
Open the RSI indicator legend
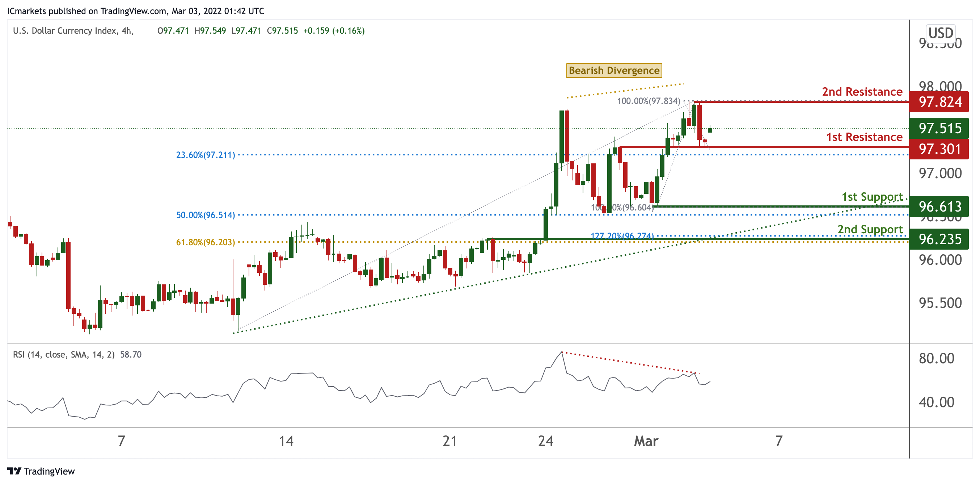tap(77, 355)
